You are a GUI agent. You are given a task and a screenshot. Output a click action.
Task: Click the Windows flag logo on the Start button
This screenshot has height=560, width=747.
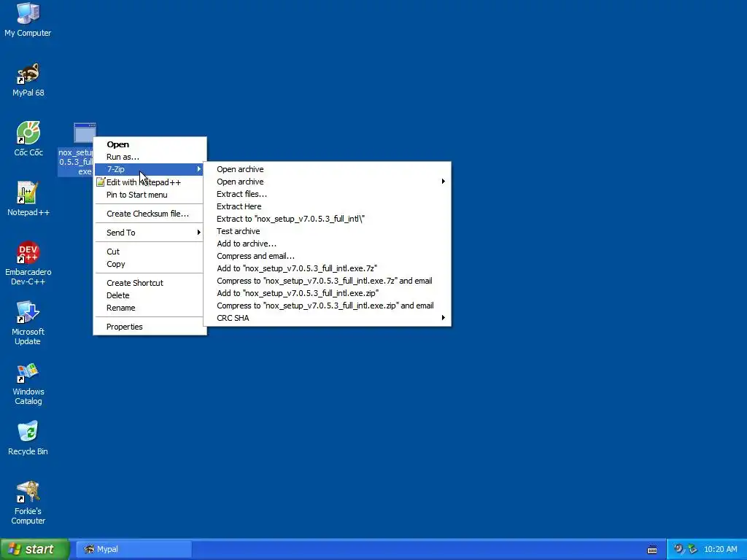pyautogui.click(x=15, y=549)
